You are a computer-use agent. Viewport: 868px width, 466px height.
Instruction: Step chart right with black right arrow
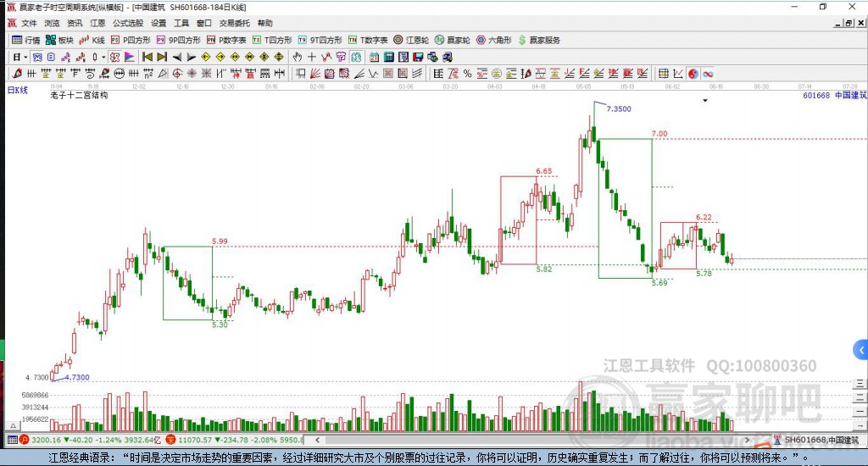(x=191, y=57)
